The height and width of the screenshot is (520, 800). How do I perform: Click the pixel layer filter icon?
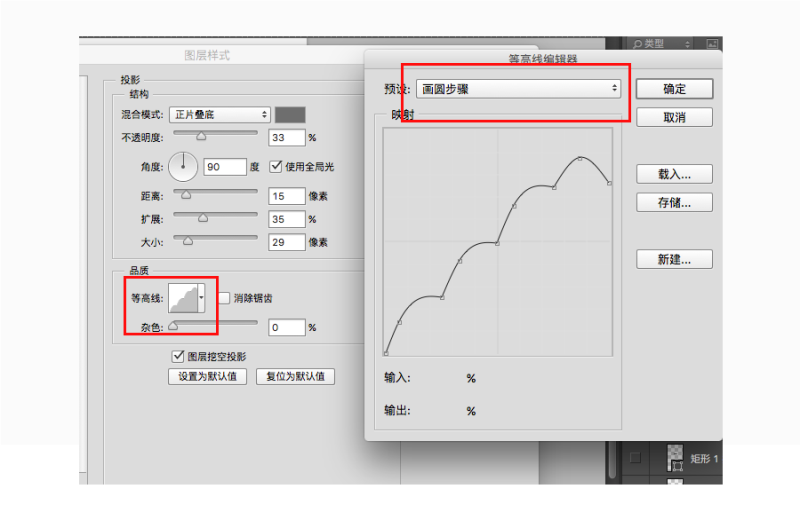712,44
